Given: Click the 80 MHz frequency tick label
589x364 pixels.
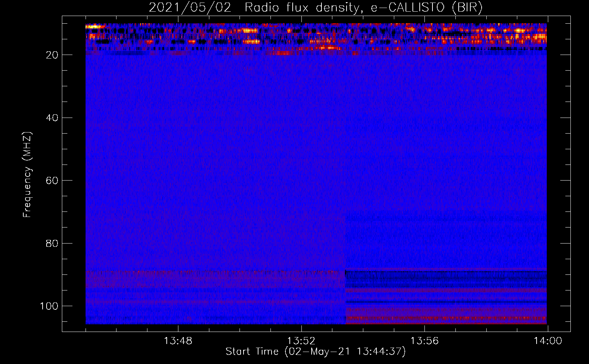Looking at the screenshot, I should click(52, 243).
